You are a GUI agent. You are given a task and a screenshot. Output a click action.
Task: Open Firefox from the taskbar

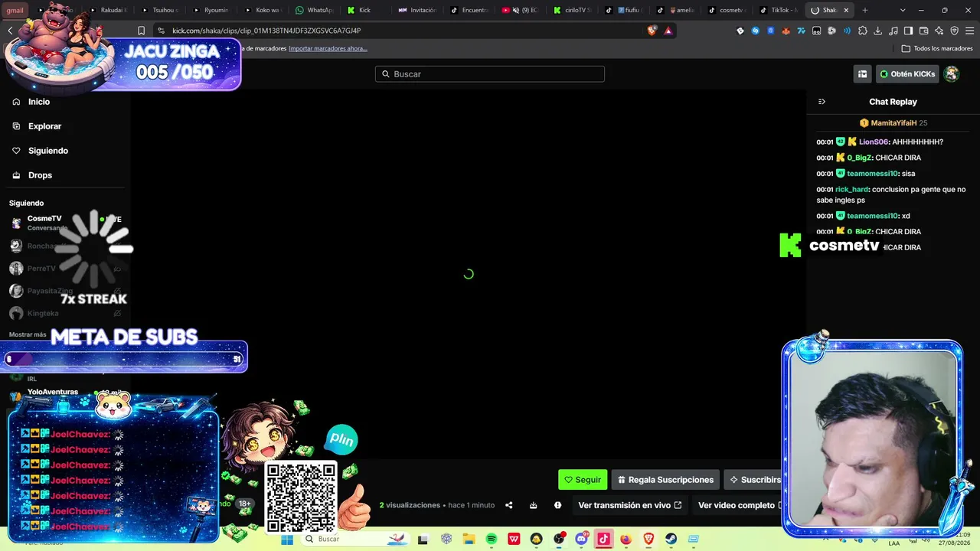(626, 539)
